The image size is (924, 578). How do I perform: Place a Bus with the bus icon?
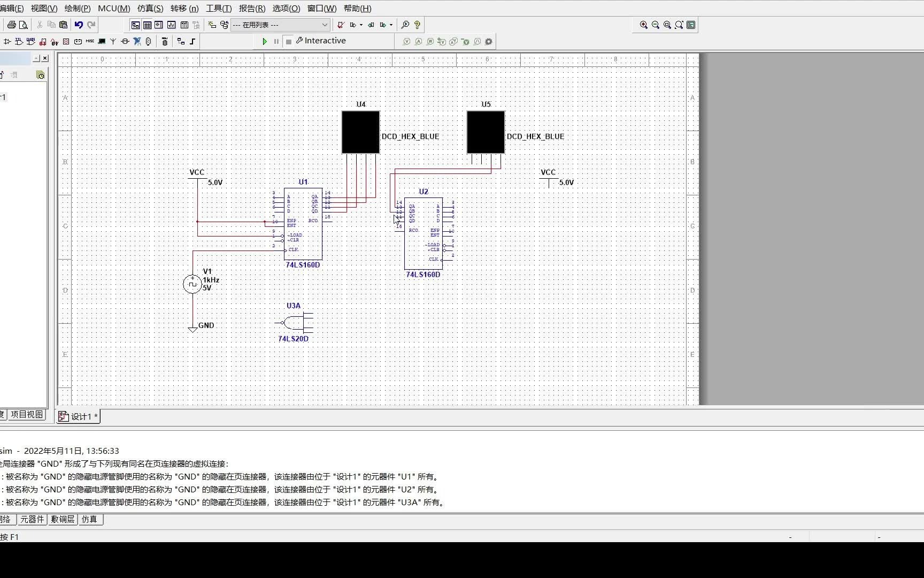192,41
